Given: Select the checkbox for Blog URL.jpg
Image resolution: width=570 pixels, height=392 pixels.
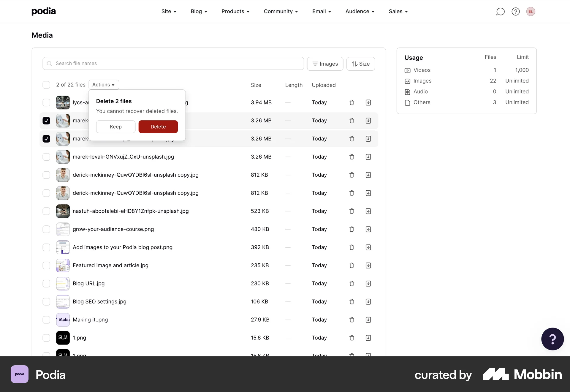Looking at the screenshot, I should (46, 284).
